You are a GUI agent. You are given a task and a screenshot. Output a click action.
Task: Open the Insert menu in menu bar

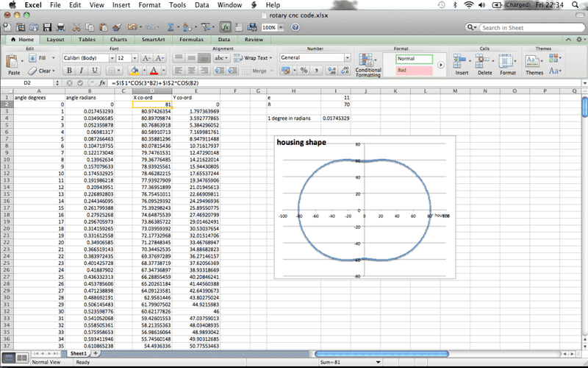point(121,5)
